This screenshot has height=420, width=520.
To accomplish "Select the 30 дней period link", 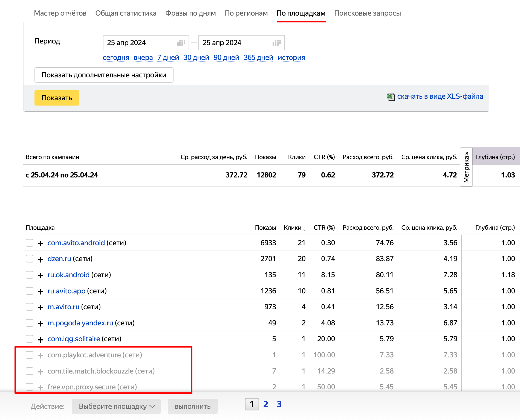I will pos(196,58).
